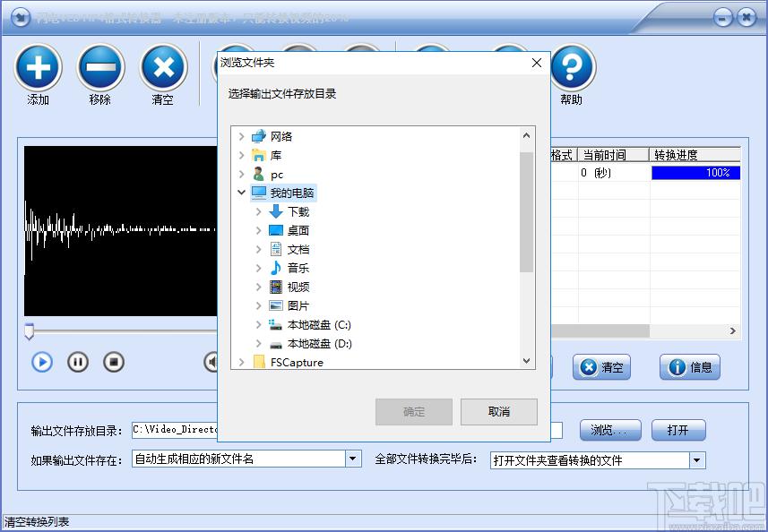The width and height of the screenshot is (768, 532).
Task: Close the 浏览文件夹 dialog
Action: pyautogui.click(x=537, y=63)
